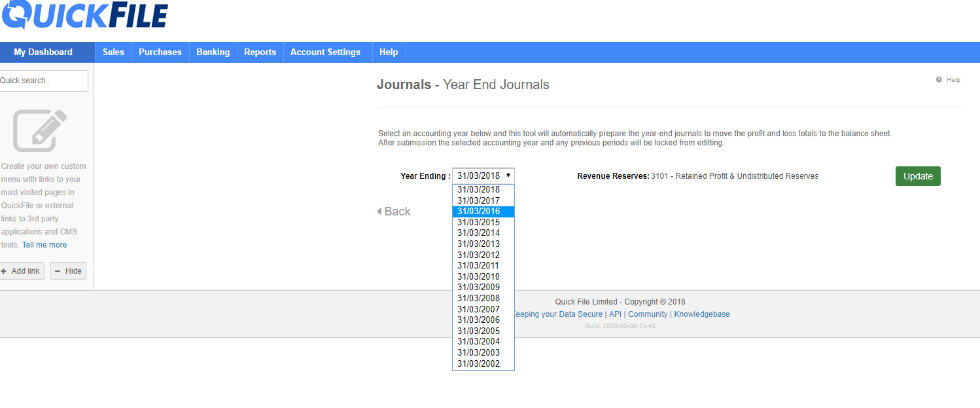Select 31/03/2002 option
Screen dimensions: 980x408
click(483, 363)
